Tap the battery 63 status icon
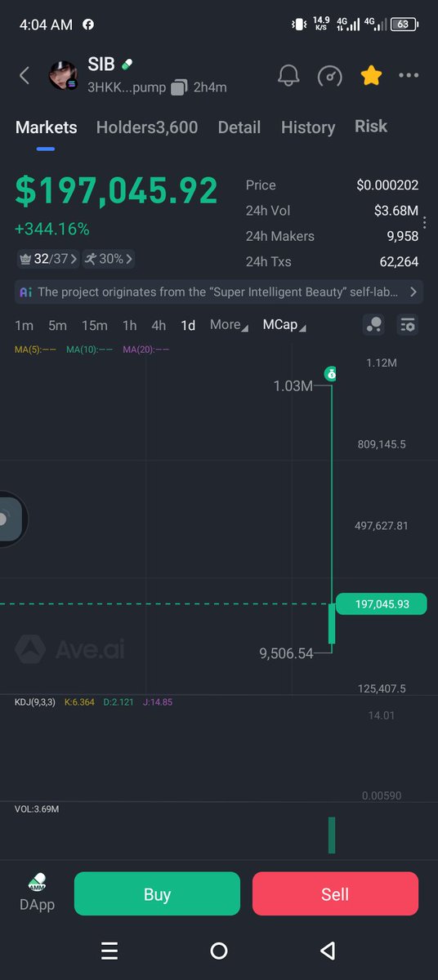 click(404, 24)
